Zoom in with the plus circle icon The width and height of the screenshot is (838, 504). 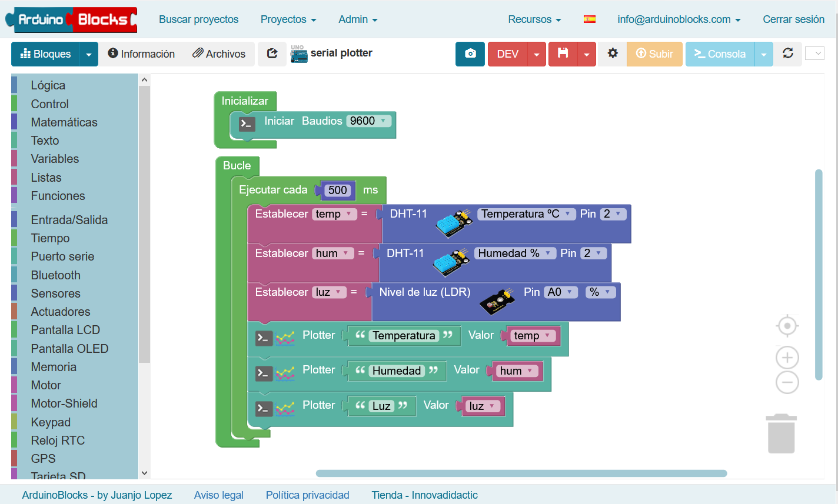tap(787, 358)
